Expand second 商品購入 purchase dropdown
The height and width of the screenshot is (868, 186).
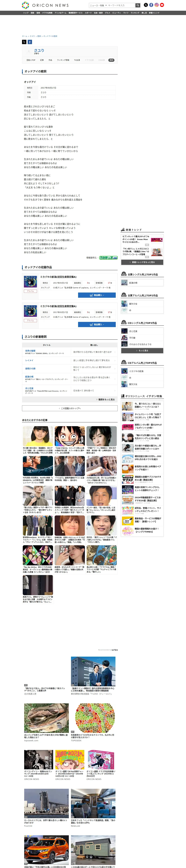[x=97, y=324]
